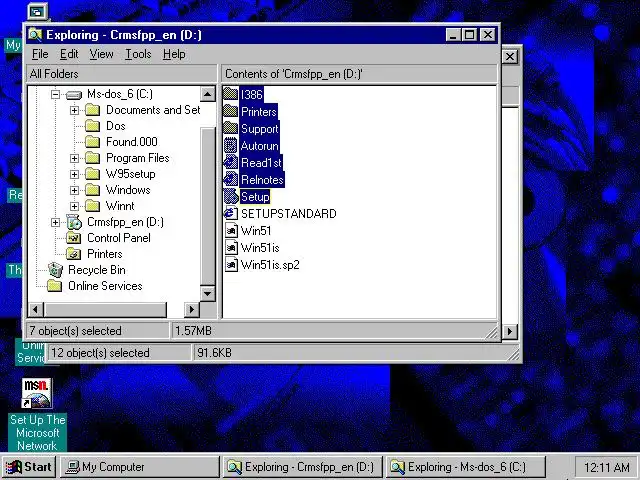The image size is (640, 480).
Task: Click the Setup program icon
Action: pos(231,197)
